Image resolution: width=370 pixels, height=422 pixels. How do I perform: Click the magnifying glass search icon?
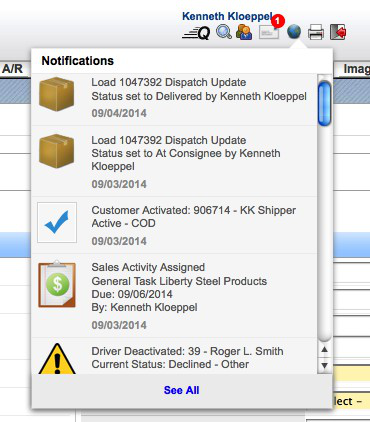(x=224, y=32)
